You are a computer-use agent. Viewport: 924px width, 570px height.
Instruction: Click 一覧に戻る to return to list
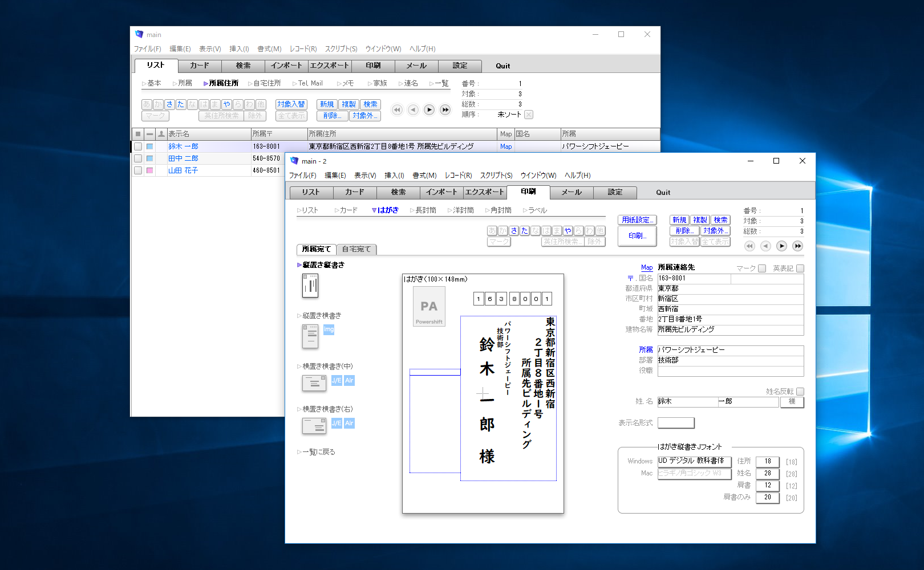[x=317, y=452]
